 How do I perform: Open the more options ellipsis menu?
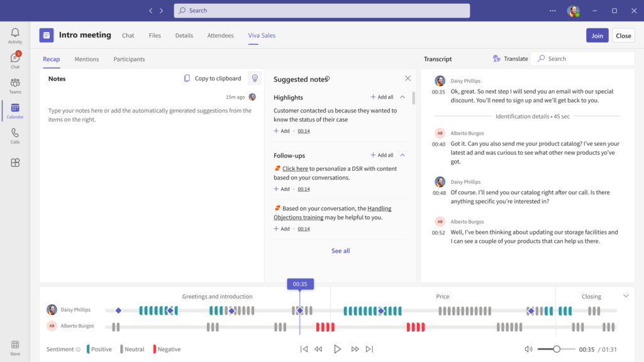click(x=553, y=11)
